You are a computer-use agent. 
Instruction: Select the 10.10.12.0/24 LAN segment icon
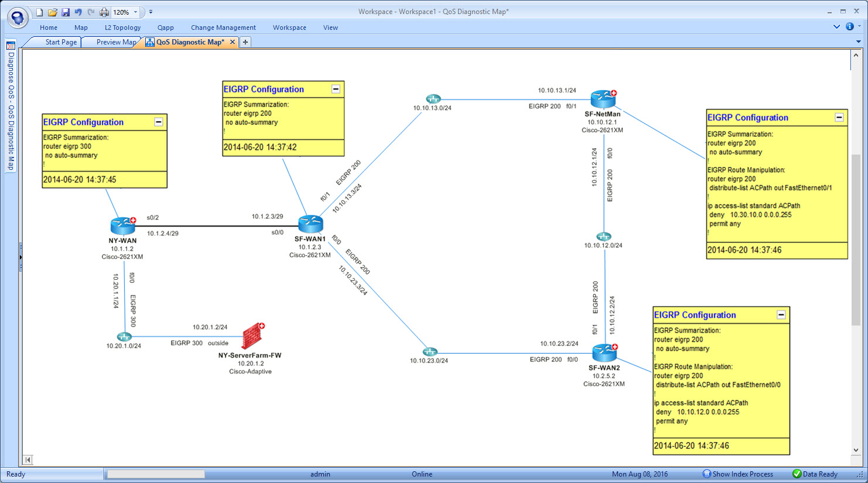(x=604, y=237)
